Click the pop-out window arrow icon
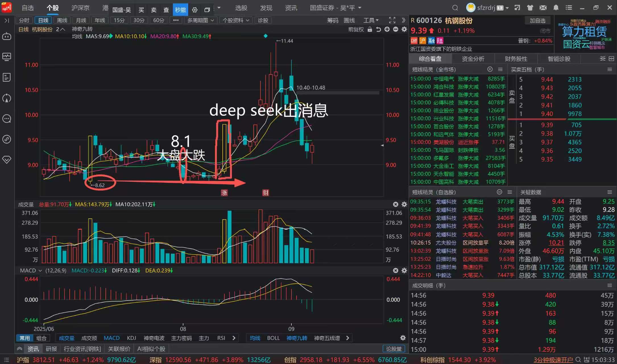The height and width of the screenshot is (364, 617). tap(517, 8)
